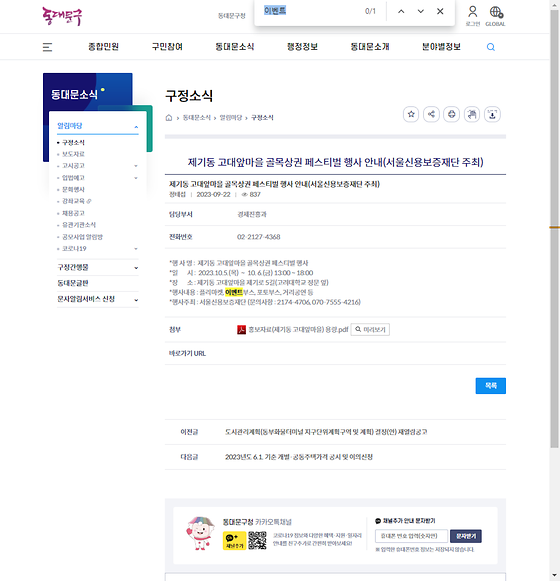
Task: Print the page with the printer icon
Action: click(x=451, y=114)
